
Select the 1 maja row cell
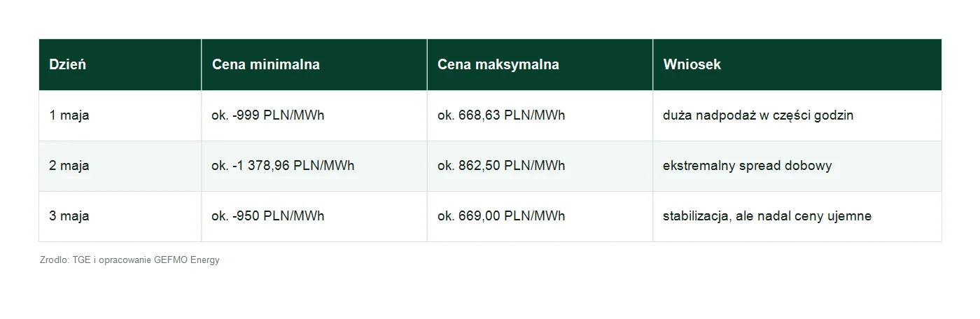click(x=120, y=115)
